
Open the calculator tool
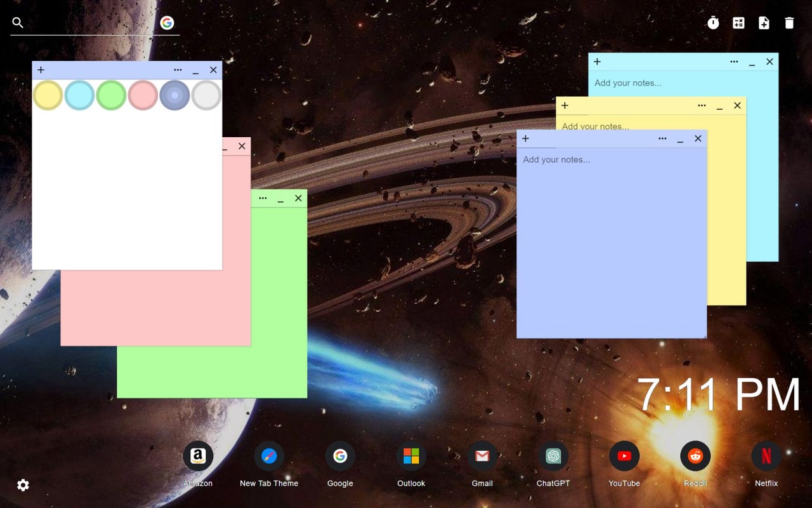point(738,23)
